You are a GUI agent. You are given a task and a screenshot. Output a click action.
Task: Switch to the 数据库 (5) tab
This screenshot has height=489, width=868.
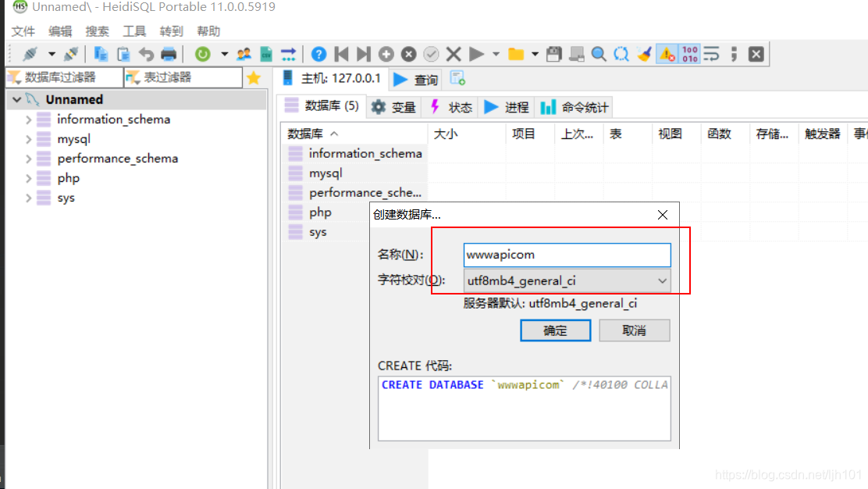(322, 105)
